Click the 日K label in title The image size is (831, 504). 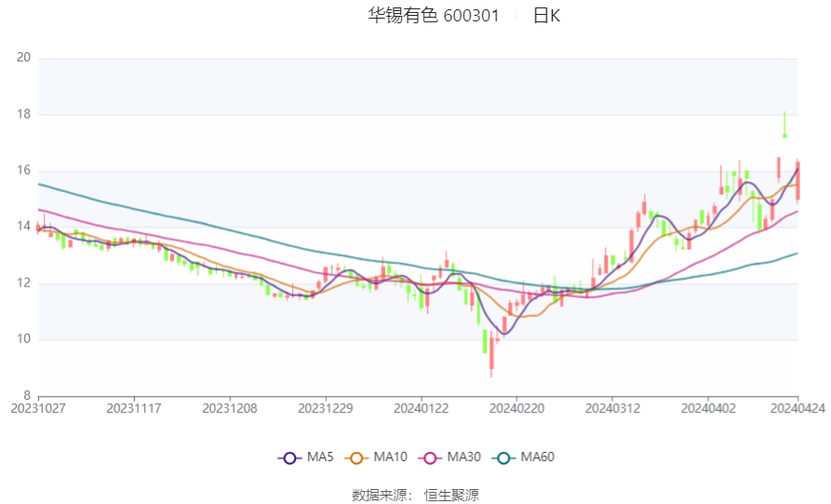tap(546, 16)
